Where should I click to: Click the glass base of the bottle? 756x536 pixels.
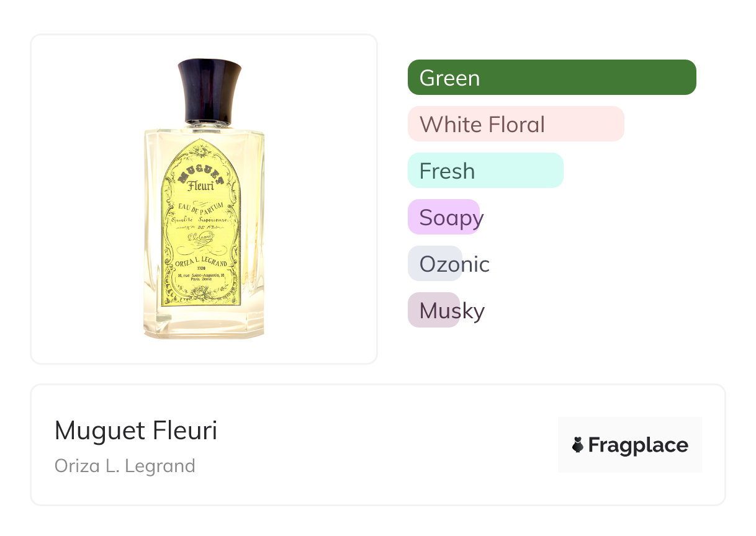[x=204, y=326]
